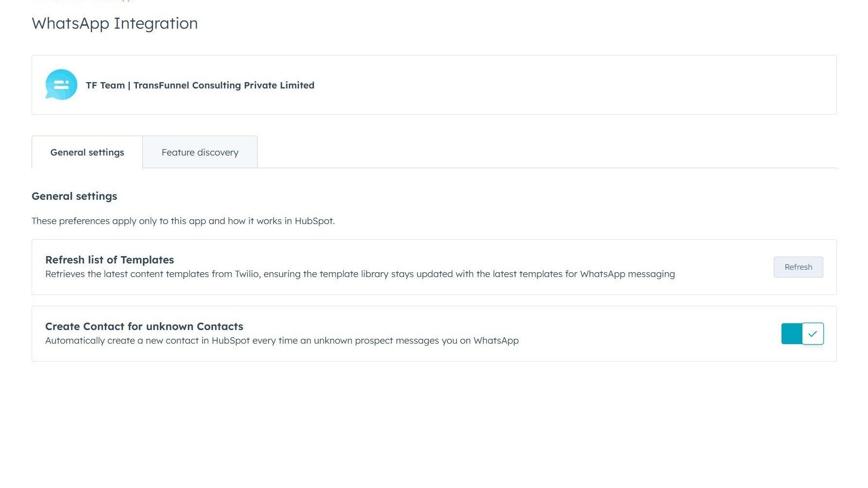
Task: Click the 'Automatically create a new contact' description
Action: [x=281, y=341]
